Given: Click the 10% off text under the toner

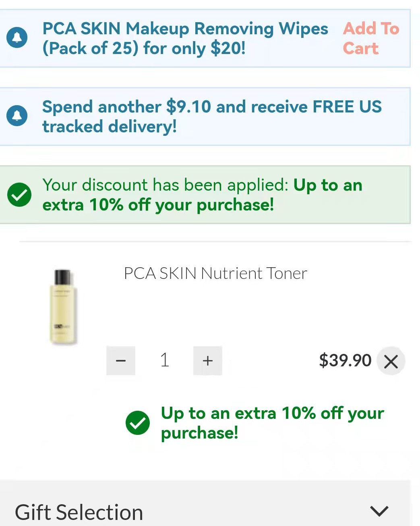Looking at the screenshot, I should point(272,423).
